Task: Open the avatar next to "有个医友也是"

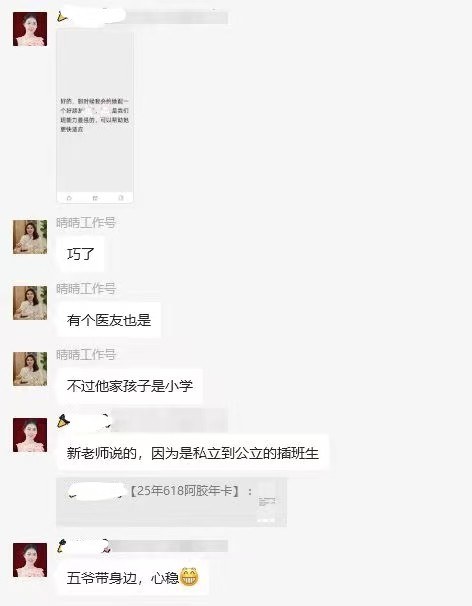Action: pyautogui.click(x=30, y=303)
